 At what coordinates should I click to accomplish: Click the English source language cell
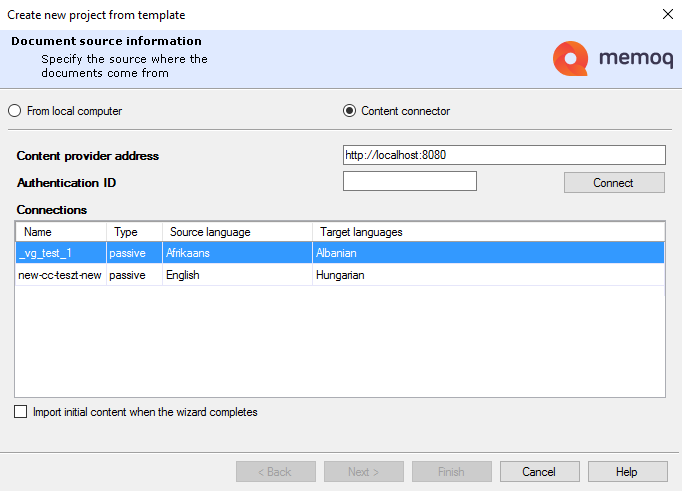pos(183,275)
